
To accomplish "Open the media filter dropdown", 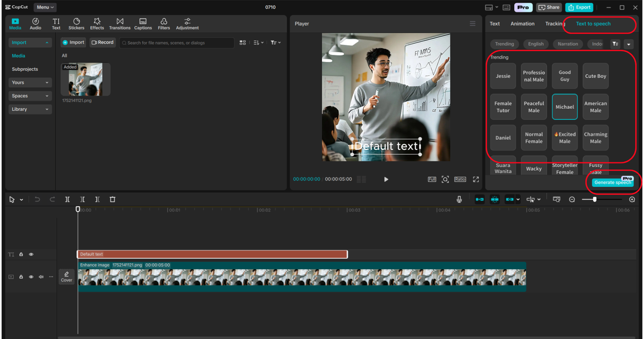I will click(276, 43).
